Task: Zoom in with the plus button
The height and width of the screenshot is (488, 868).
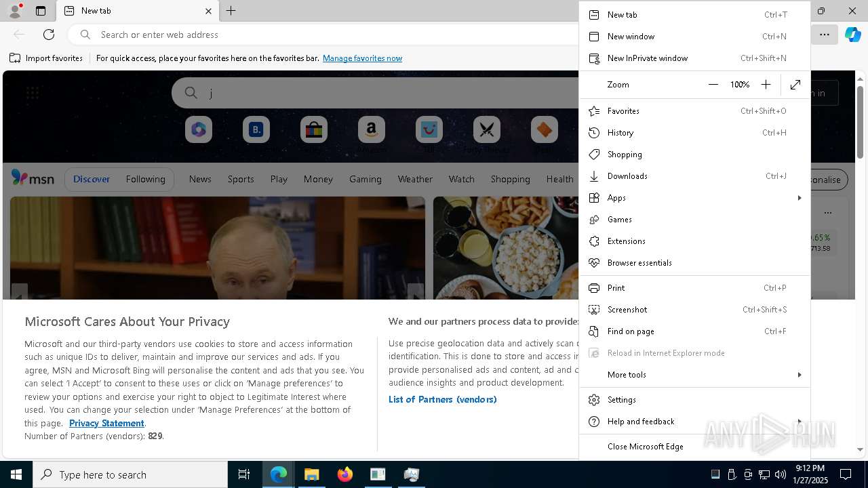Action: [766, 85]
